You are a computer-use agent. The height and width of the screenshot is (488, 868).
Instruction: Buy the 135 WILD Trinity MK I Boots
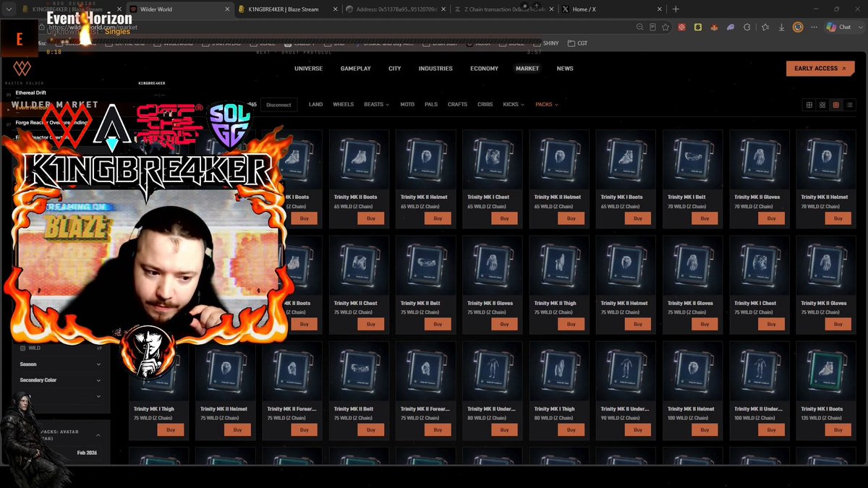pos(838,429)
